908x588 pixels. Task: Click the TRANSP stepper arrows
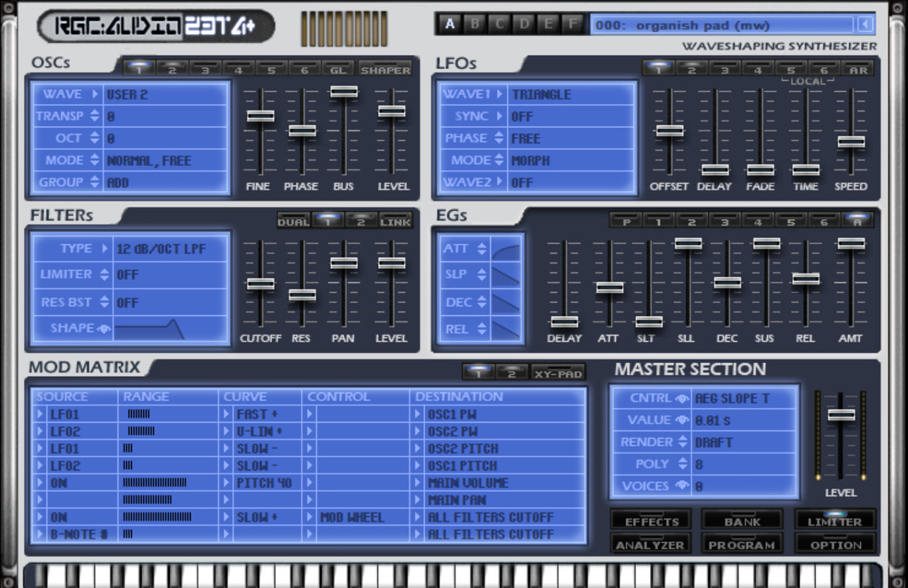tap(94, 116)
